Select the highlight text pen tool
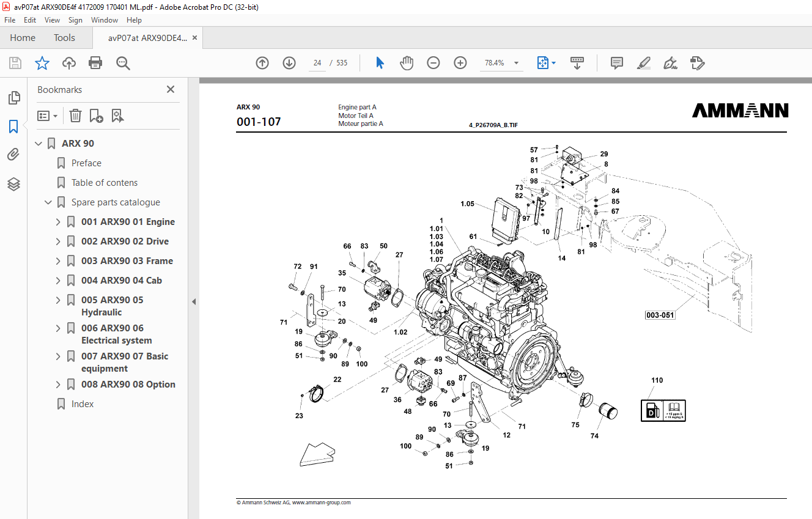 644,63
